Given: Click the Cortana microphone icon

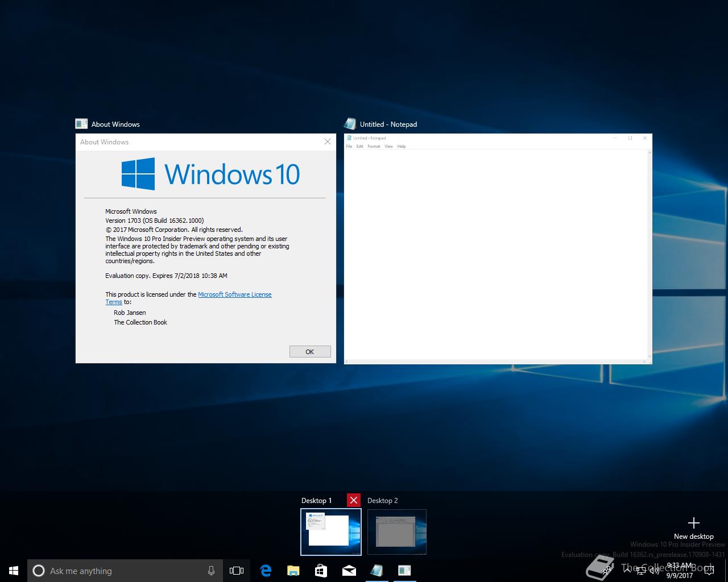Looking at the screenshot, I should click(x=211, y=571).
